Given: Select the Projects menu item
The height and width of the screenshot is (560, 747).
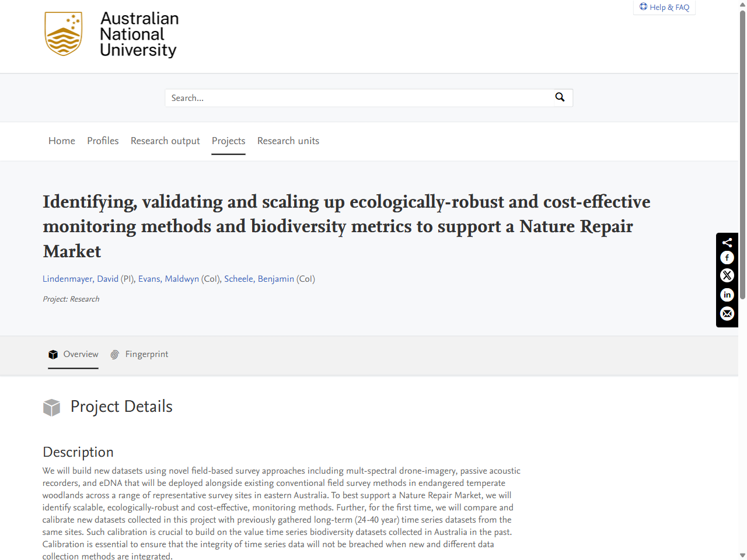Looking at the screenshot, I should click(229, 141).
